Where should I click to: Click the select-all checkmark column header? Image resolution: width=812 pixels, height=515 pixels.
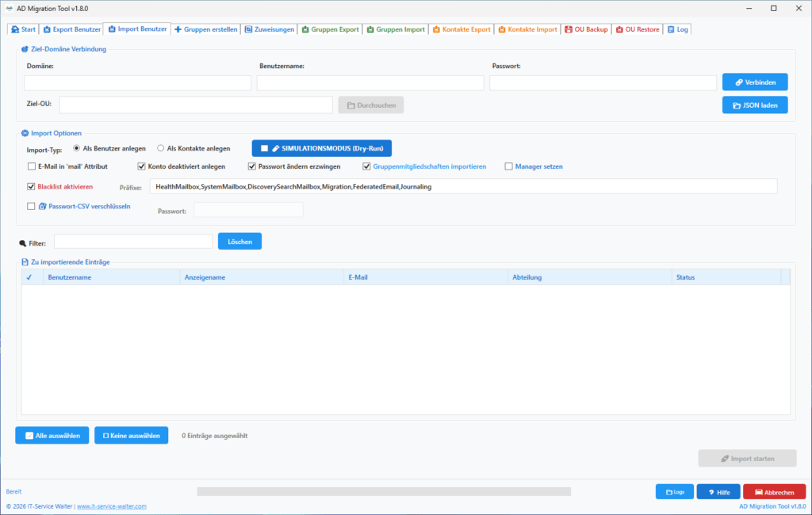click(x=29, y=277)
